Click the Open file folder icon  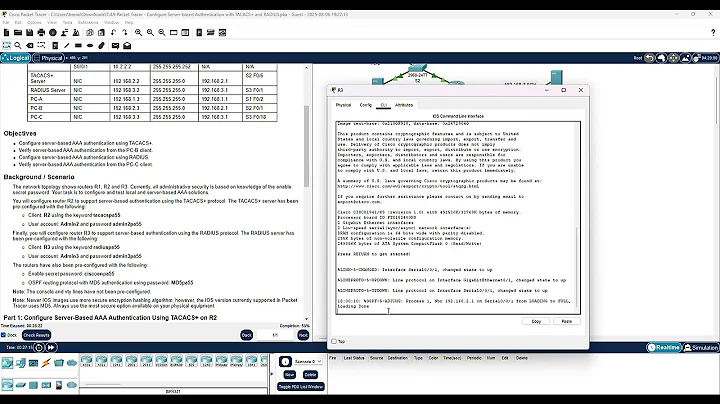(x=18, y=33)
